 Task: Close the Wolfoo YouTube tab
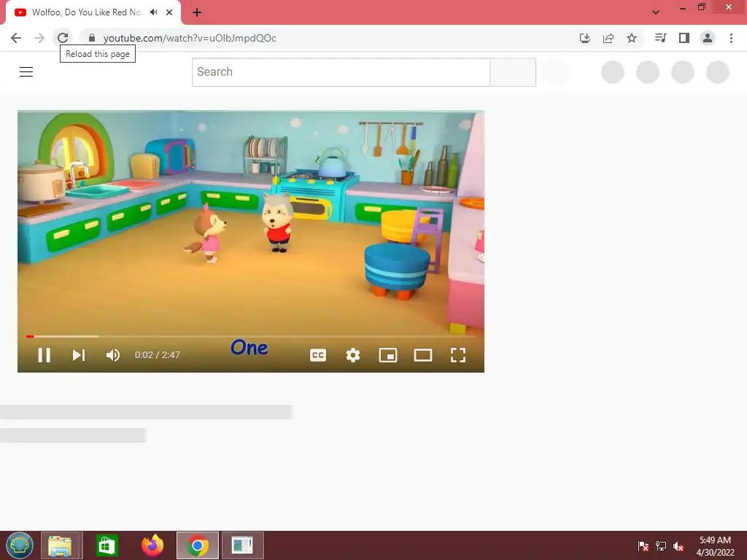pos(169,12)
